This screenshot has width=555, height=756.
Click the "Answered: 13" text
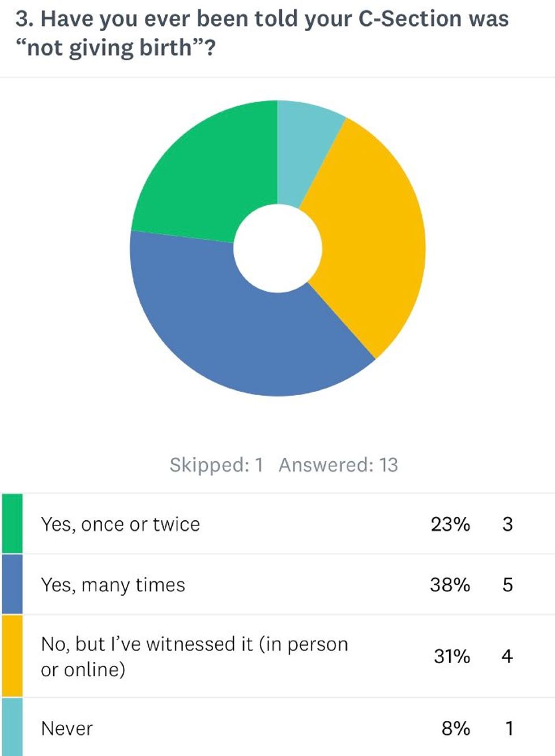click(338, 465)
